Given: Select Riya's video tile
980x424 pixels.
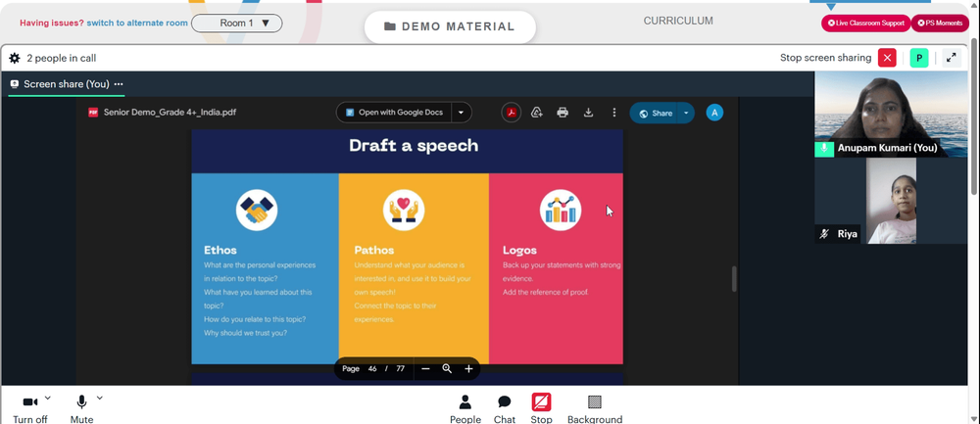Looking at the screenshot, I should pyautogui.click(x=891, y=201).
